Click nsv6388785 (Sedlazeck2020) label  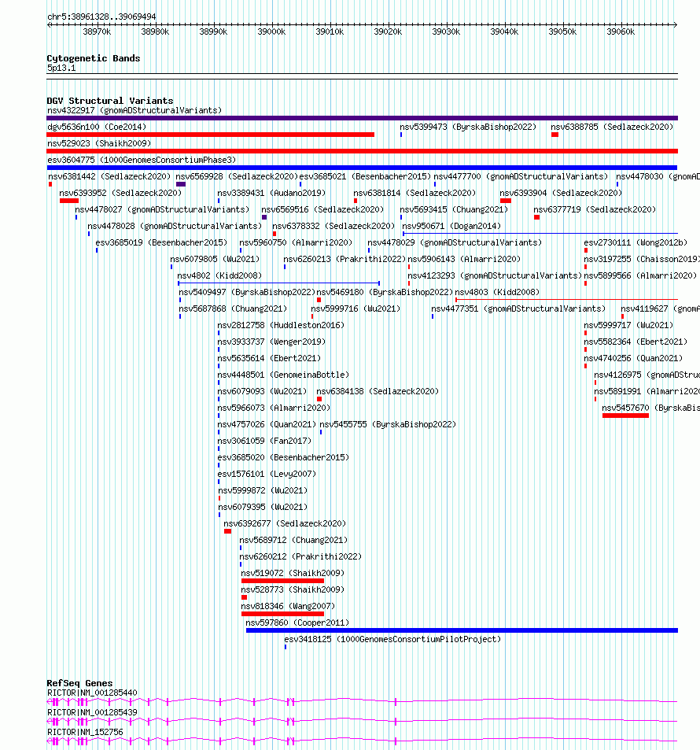click(x=612, y=127)
